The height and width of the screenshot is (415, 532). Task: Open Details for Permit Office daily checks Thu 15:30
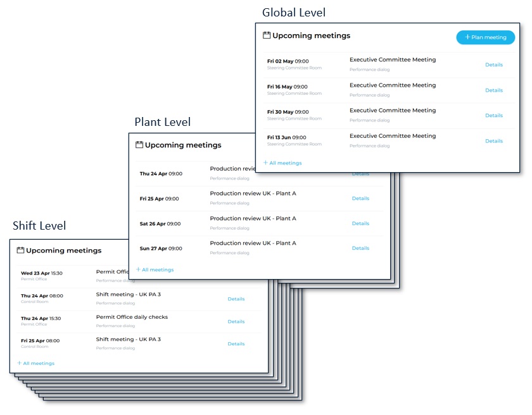tap(236, 321)
